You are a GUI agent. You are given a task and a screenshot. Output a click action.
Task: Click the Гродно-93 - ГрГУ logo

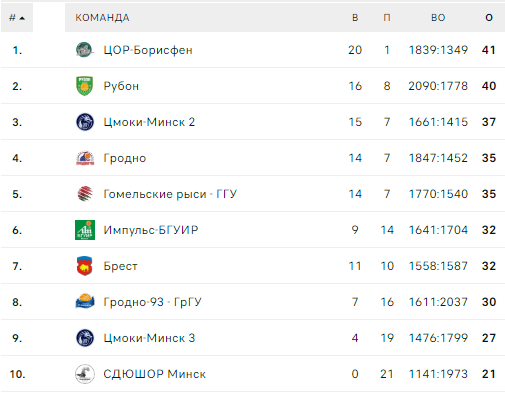[85, 301]
